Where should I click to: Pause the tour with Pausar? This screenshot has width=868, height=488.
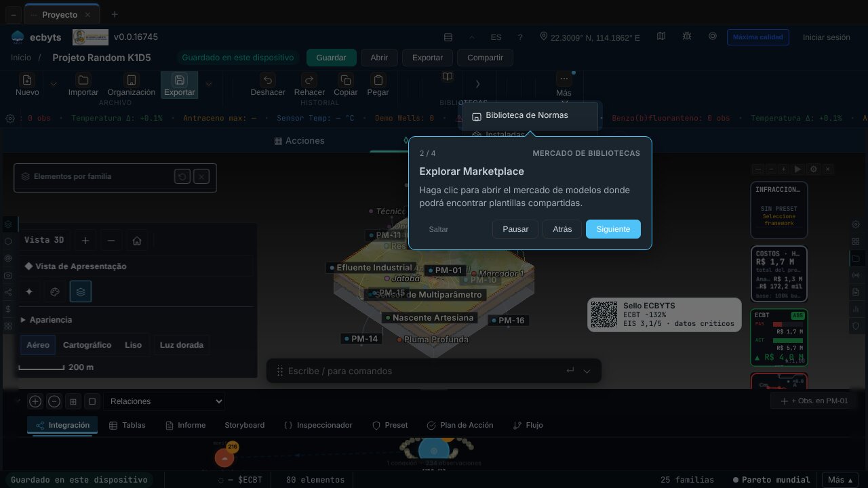[515, 229]
